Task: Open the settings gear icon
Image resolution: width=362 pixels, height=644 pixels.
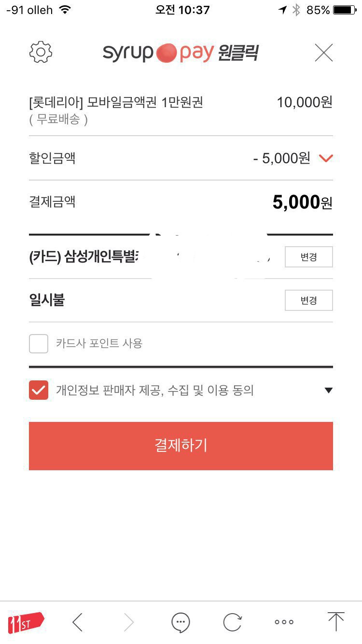Action: coord(41,52)
